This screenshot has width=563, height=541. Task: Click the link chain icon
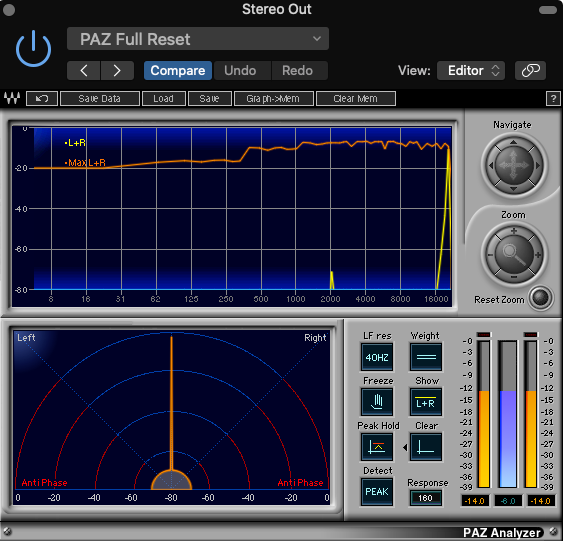[530, 70]
